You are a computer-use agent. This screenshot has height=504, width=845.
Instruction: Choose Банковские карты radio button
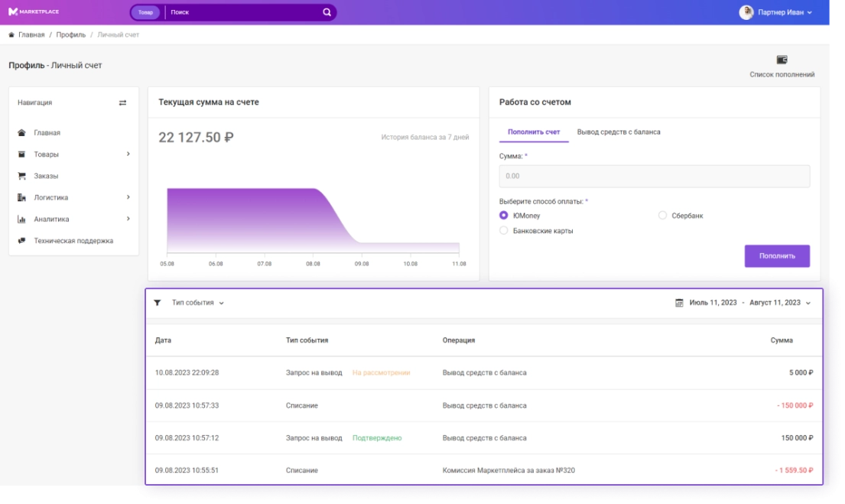coord(503,230)
